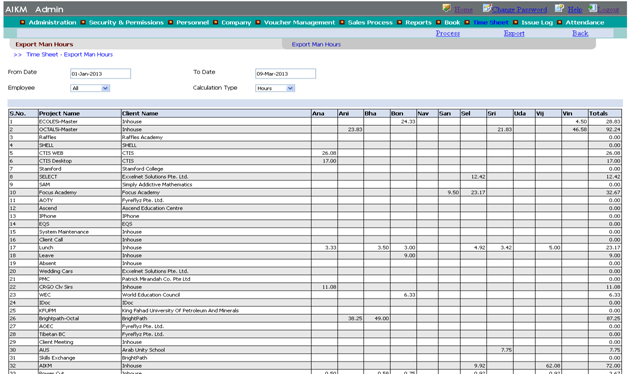642x374 pixels.
Task: Focus the To Date input field
Action: click(x=285, y=74)
